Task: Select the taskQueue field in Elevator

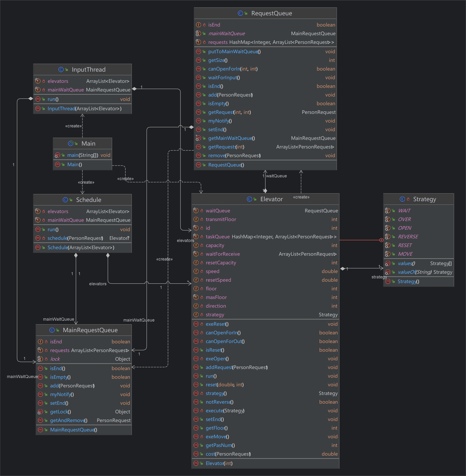Action: [x=265, y=237]
